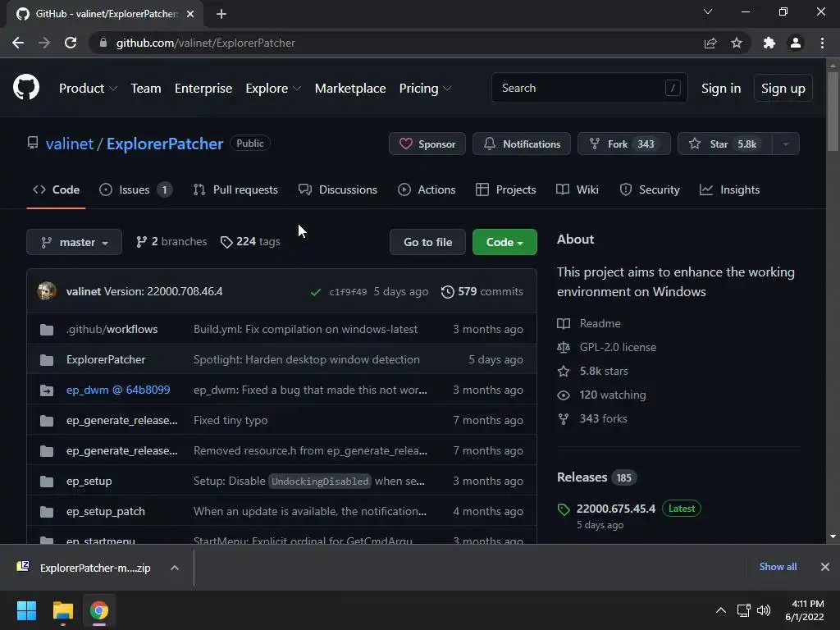The height and width of the screenshot is (630, 840).
Task: Show hidden system tray icons
Action: pos(721,610)
